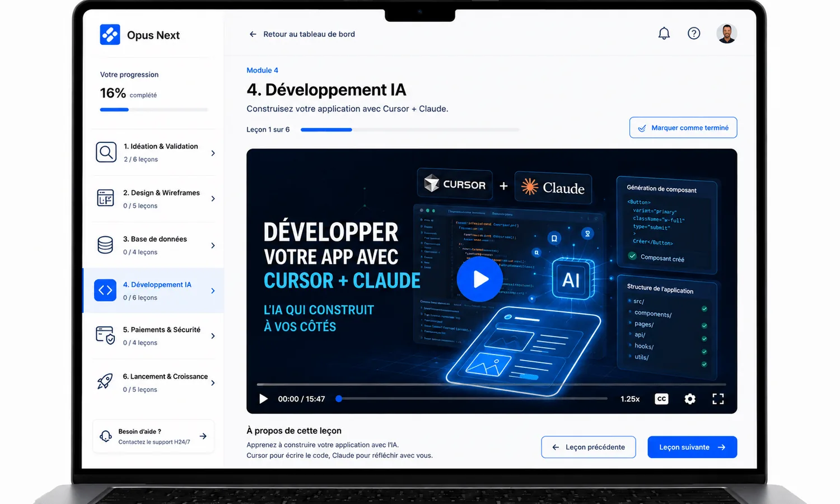Image resolution: width=840 pixels, height=504 pixels.
Task: Open support arrow in Besoin d'aide card
Action: tap(203, 436)
